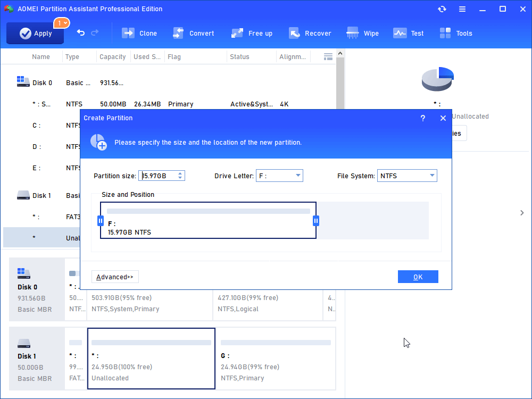Select the Disk 0 row in the list
The image size is (532, 399).
170,83
